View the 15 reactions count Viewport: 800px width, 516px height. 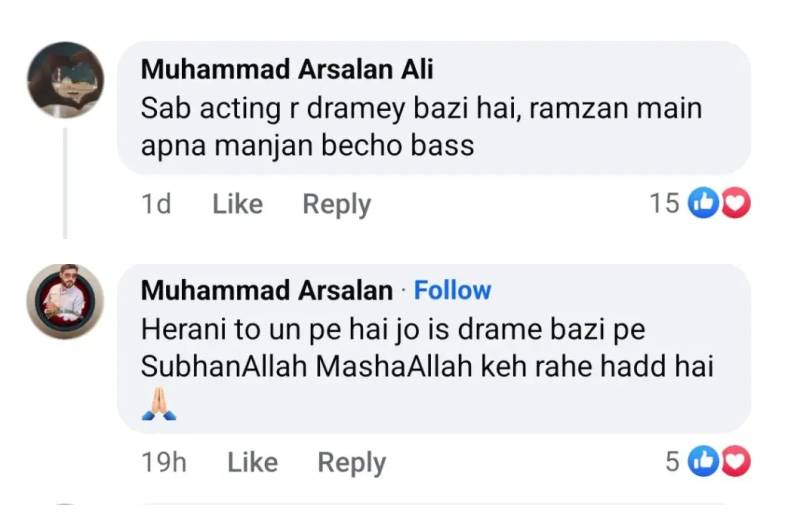click(x=664, y=204)
